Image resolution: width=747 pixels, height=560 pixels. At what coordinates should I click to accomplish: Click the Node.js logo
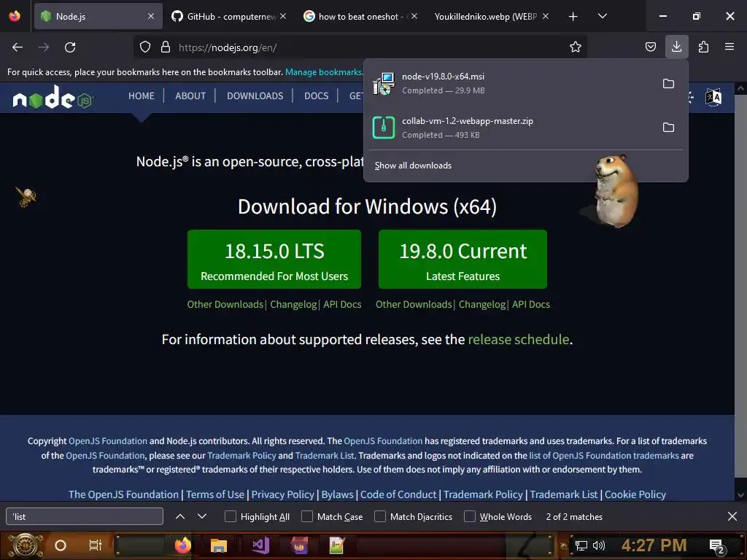pos(53,97)
